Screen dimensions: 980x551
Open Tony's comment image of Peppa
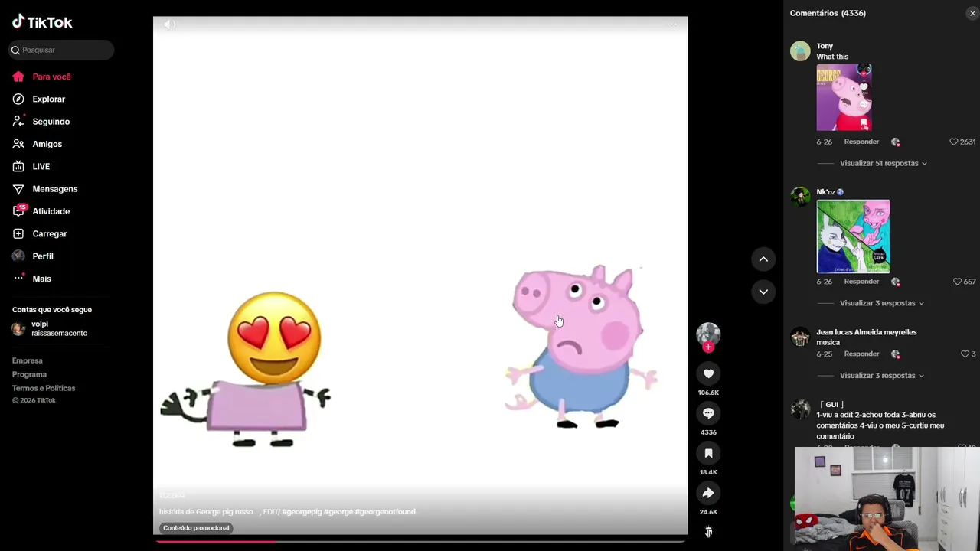844,98
